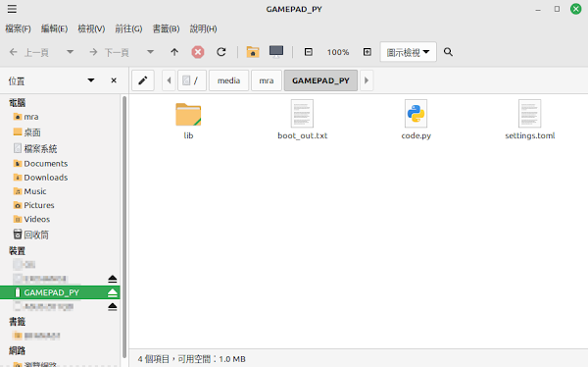Open the 編輯(E) menu
Screen dimensions: 588x367
pos(54,28)
